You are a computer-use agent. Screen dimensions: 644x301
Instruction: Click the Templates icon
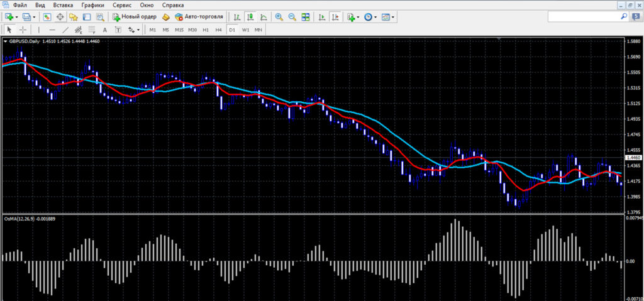(386, 17)
